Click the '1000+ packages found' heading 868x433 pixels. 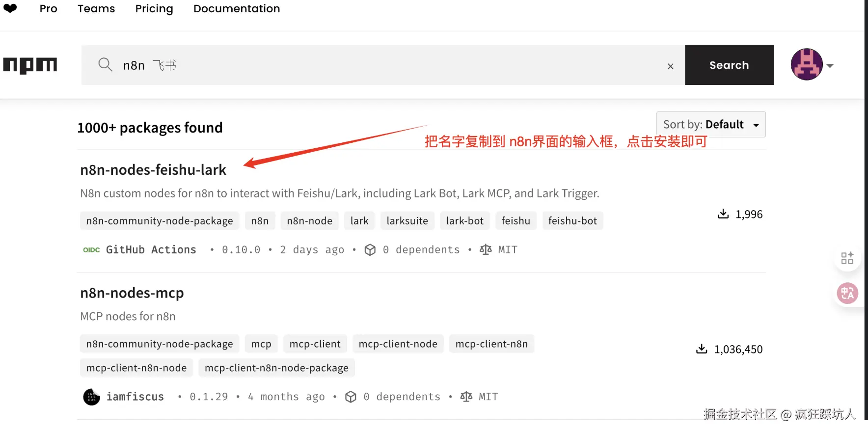click(150, 128)
